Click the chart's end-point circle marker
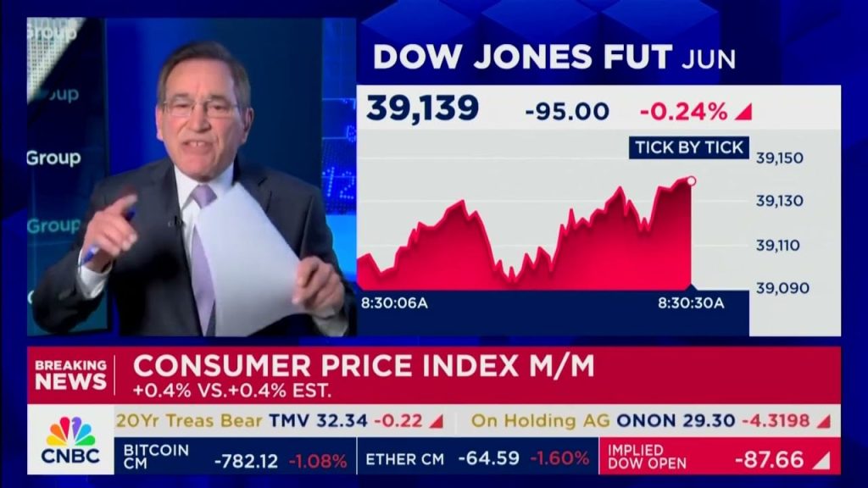 (691, 180)
